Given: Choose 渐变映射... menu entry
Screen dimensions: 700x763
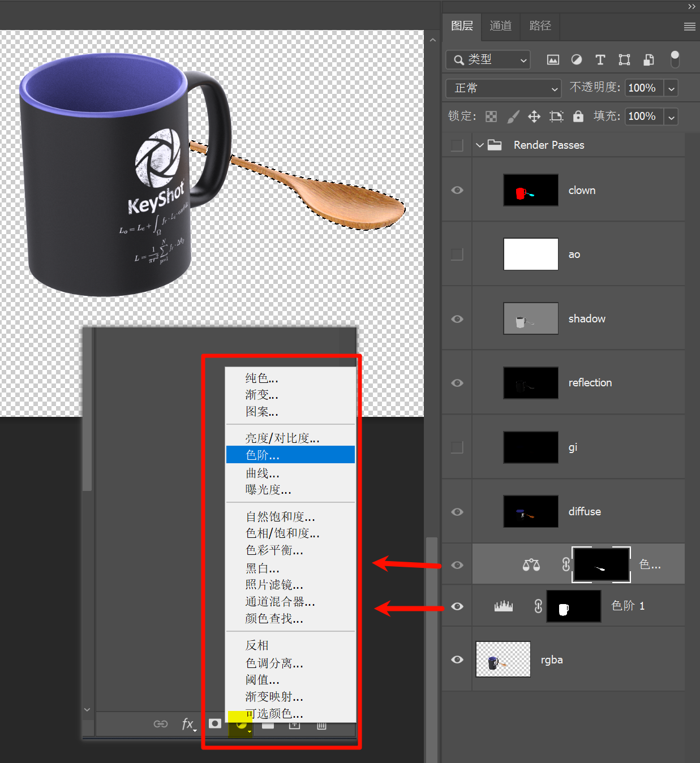Looking at the screenshot, I should [290, 697].
